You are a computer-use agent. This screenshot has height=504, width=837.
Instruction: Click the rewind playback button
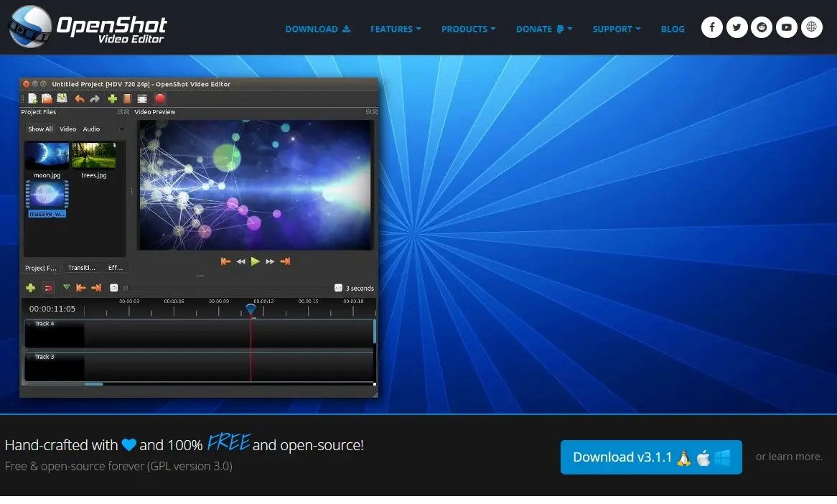[240, 261]
